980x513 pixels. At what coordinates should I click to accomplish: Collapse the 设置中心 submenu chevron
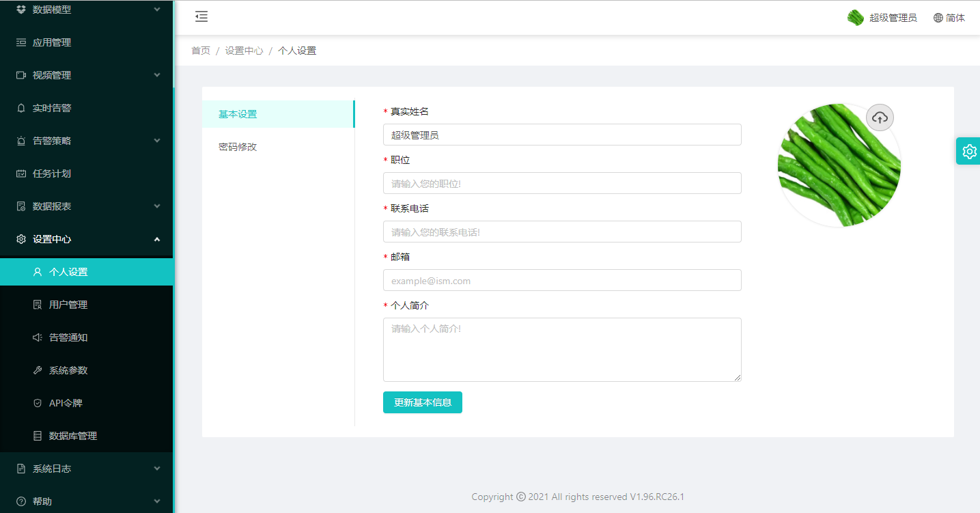pos(157,239)
